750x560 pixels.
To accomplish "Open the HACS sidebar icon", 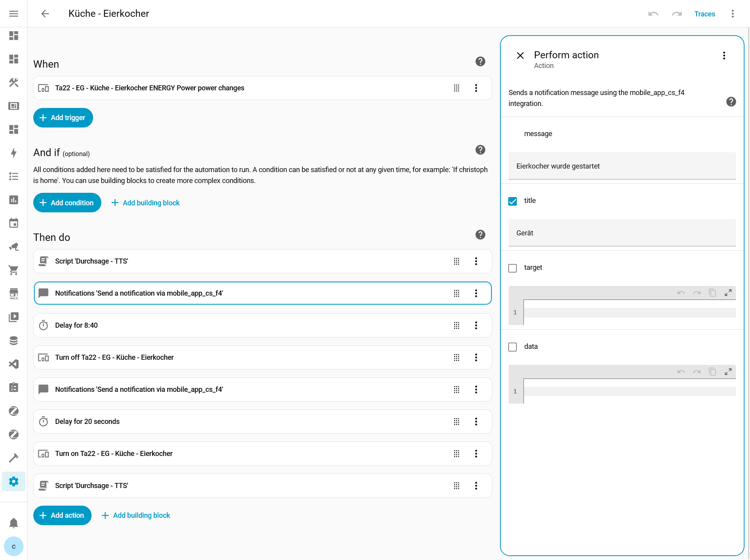I will (x=14, y=294).
